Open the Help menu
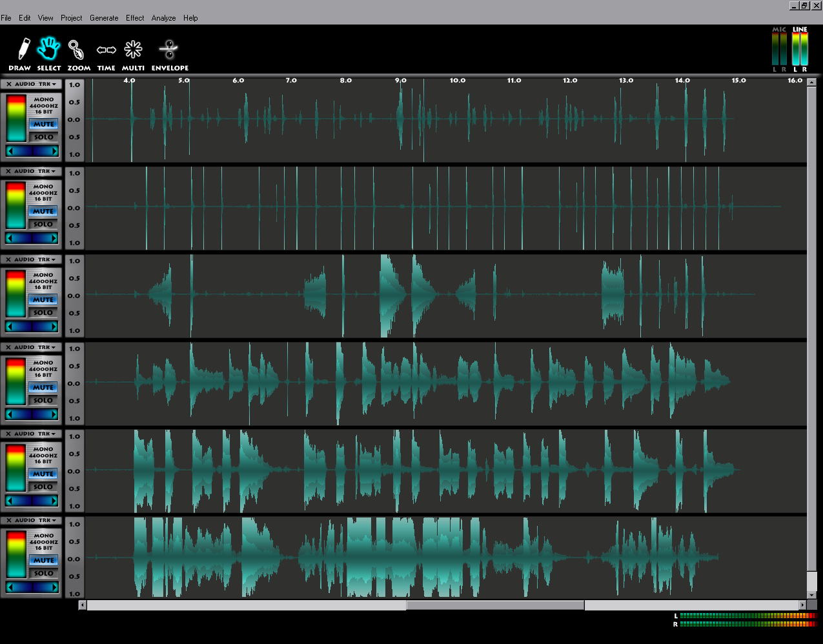Viewport: 823px width, 644px height. pos(190,18)
